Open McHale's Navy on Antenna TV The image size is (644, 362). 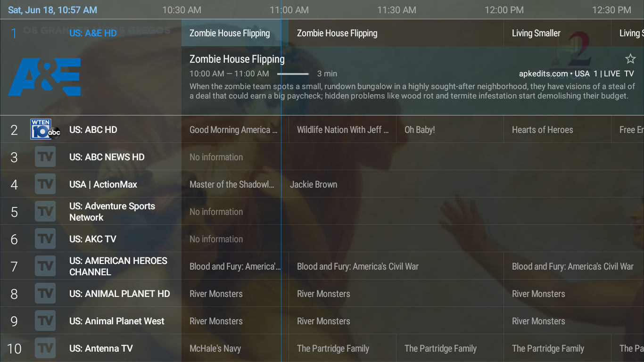click(235, 348)
